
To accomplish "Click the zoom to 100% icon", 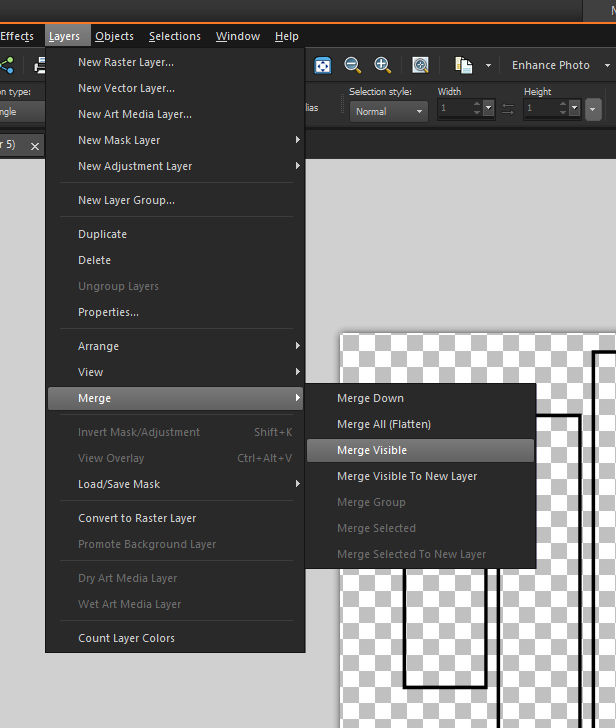I will pyautogui.click(x=420, y=65).
